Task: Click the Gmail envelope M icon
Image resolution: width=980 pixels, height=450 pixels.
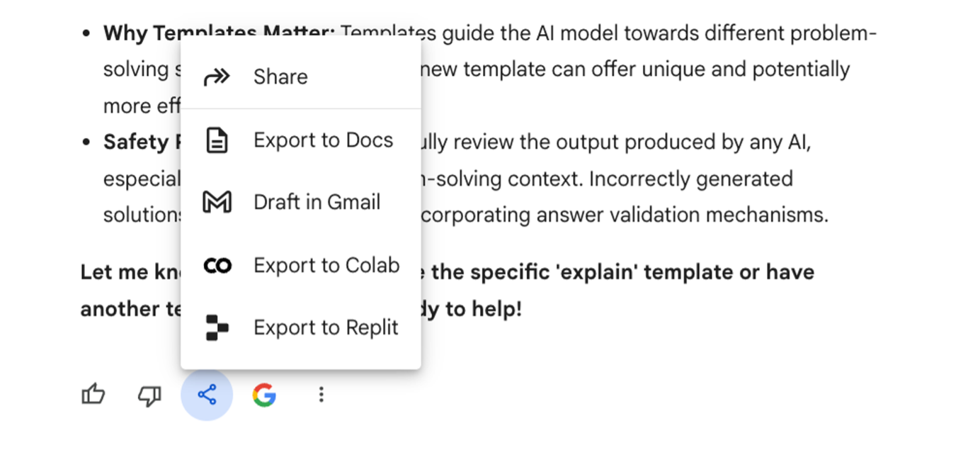Action: point(217,202)
